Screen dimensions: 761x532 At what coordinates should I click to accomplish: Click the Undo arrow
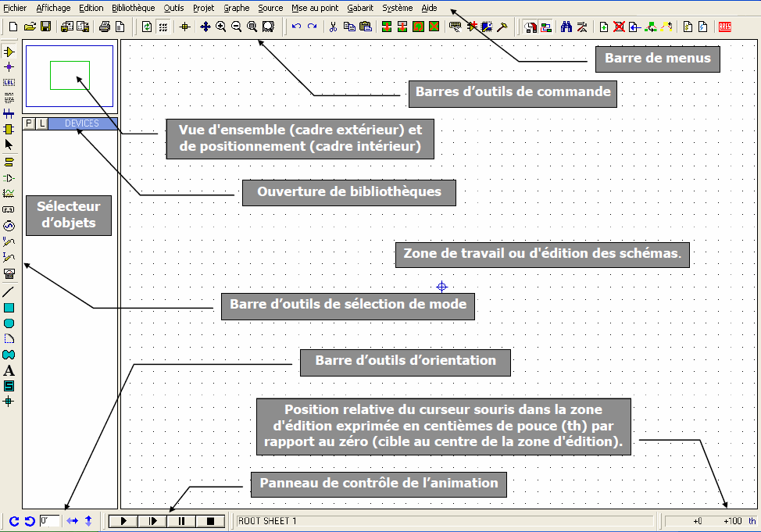tap(297, 27)
